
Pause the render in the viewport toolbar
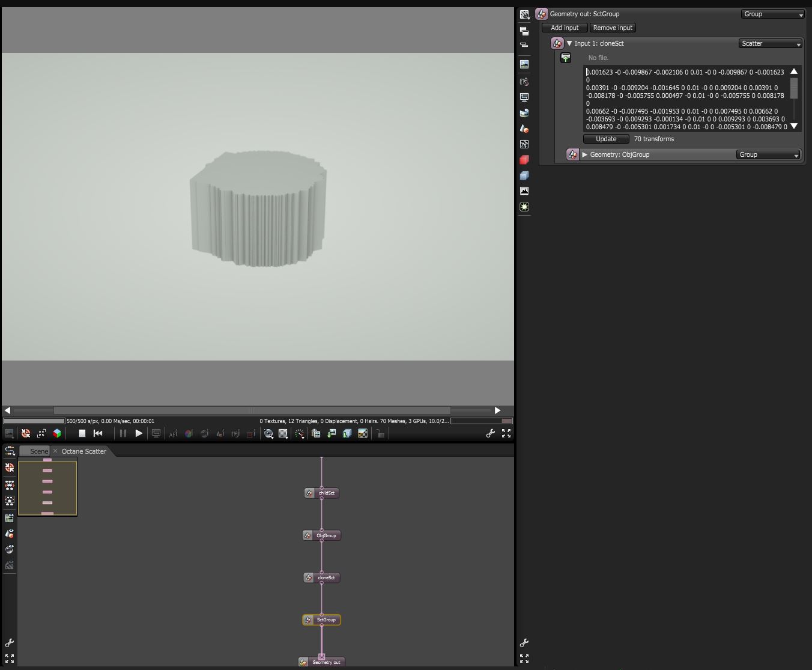123,433
